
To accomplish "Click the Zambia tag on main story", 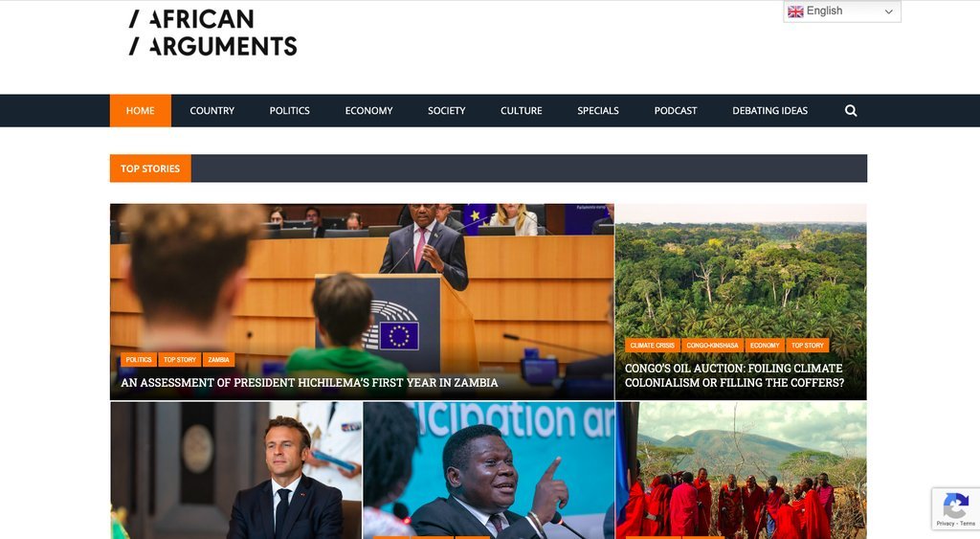I will (218, 360).
